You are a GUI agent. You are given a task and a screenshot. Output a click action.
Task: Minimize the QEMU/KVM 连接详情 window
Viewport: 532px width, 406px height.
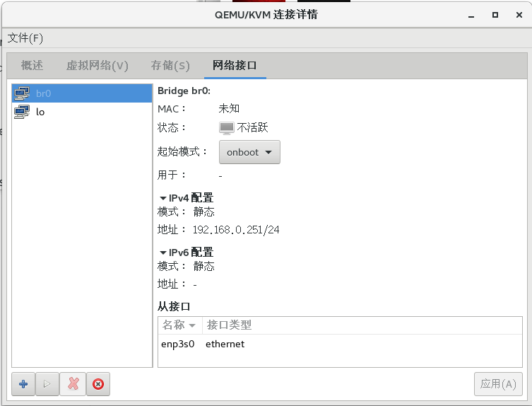[471, 16]
